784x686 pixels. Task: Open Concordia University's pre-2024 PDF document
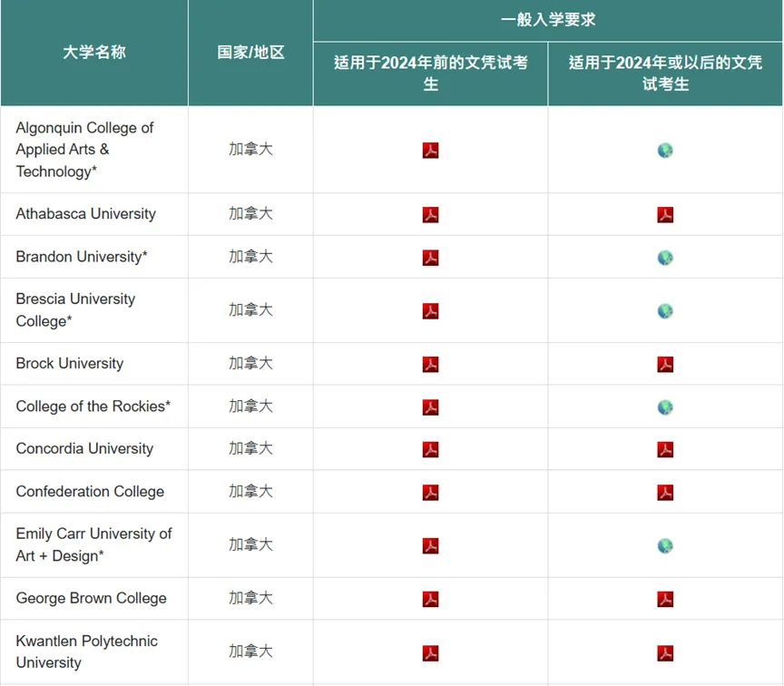pyautogui.click(x=430, y=448)
